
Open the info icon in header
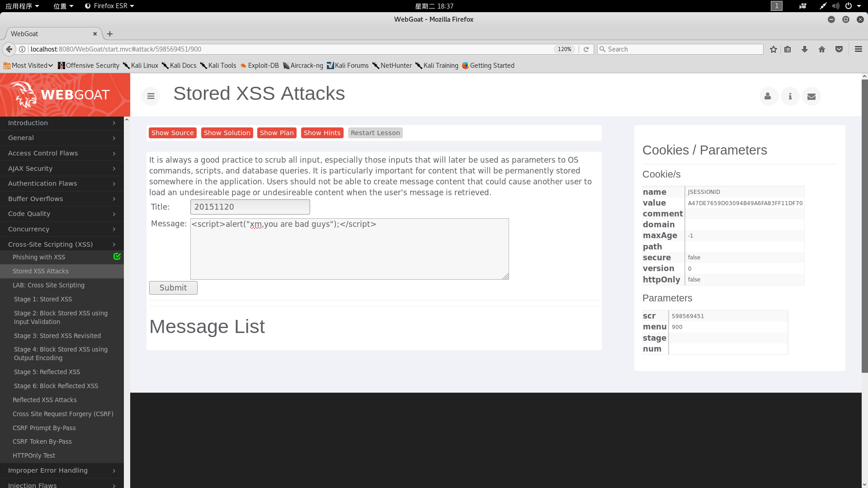[790, 96]
